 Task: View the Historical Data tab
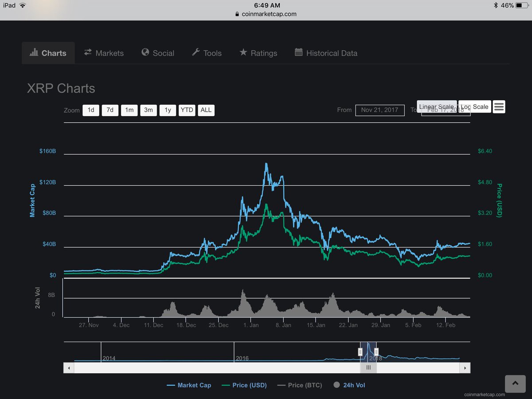(326, 53)
